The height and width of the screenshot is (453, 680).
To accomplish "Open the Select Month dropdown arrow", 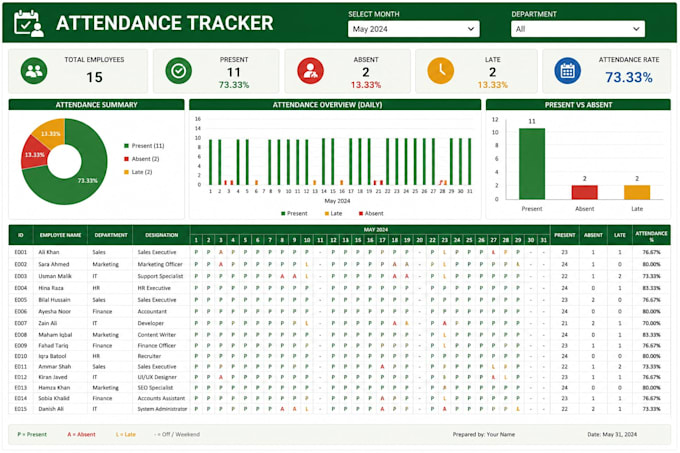I will point(471,29).
